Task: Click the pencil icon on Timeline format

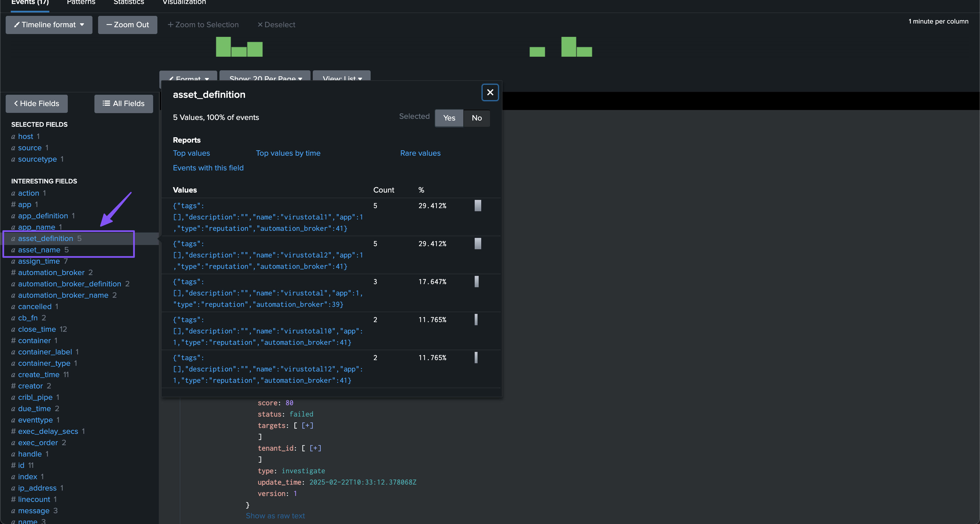Action: tap(17, 25)
